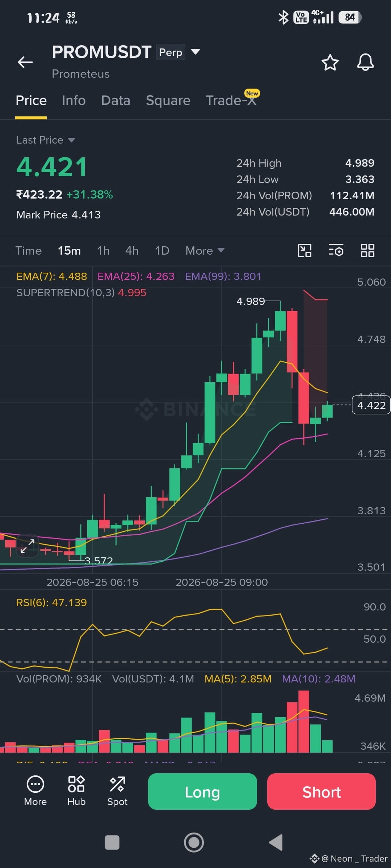The image size is (391, 868).
Task: Switch to the Price tab
Action: (31, 101)
